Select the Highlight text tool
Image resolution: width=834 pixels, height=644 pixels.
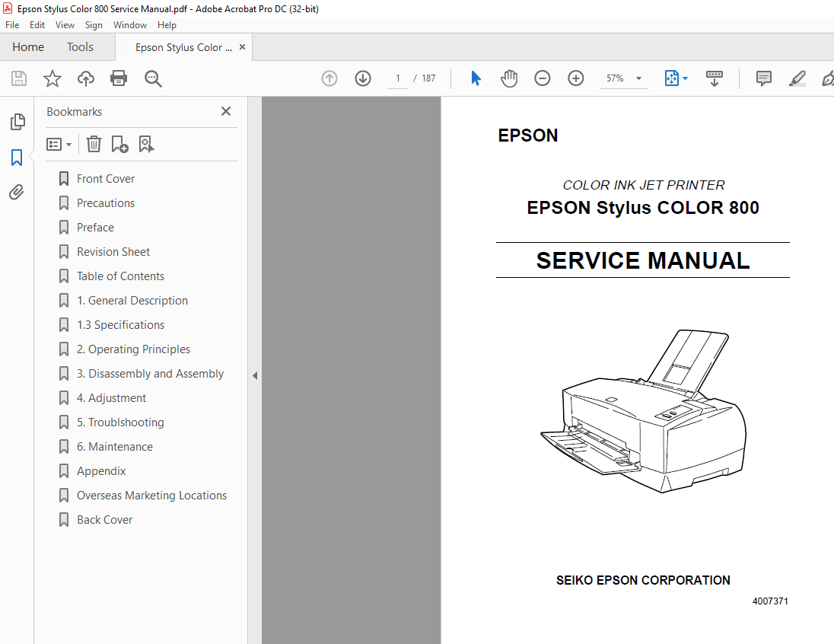797,78
